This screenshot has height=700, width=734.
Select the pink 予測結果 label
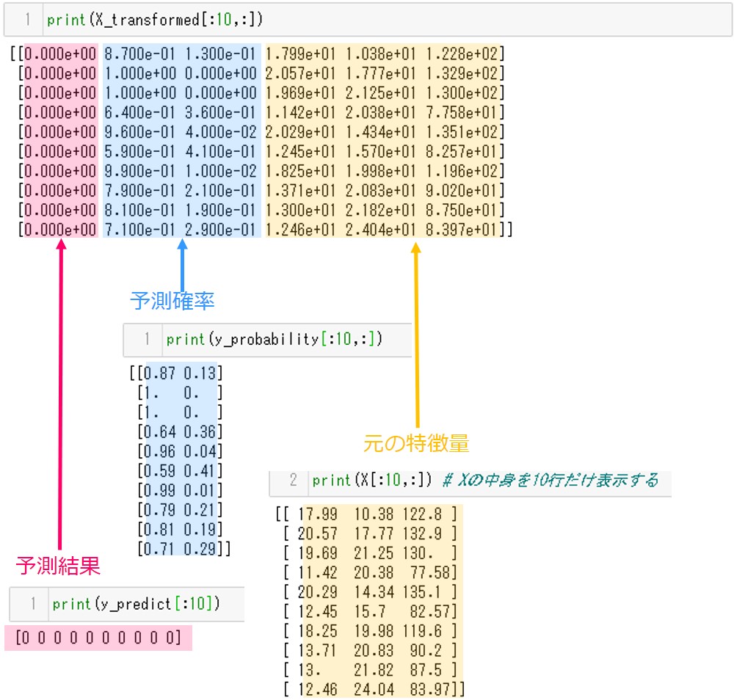(x=58, y=566)
